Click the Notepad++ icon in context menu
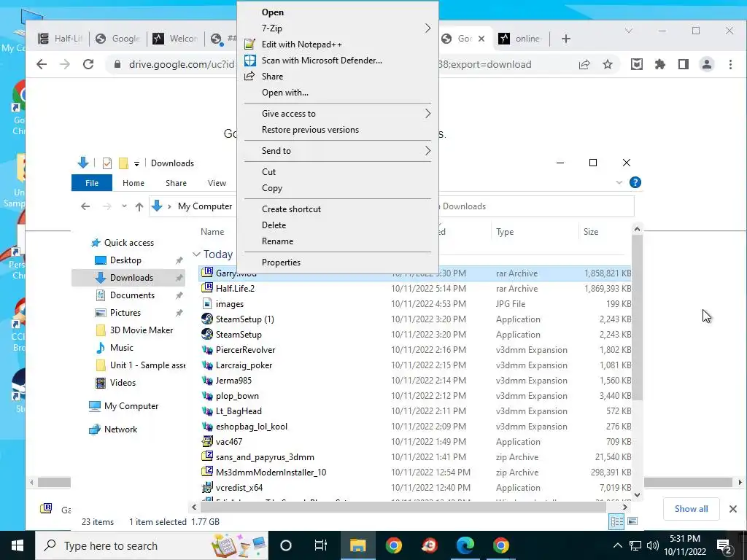The image size is (747, 560). [249, 44]
